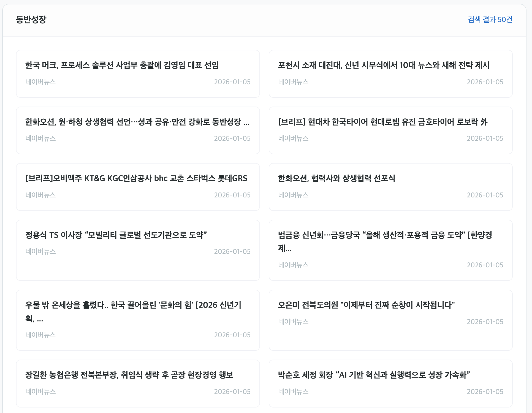The width and height of the screenshot is (532, 413).
Task: Click the 동반성장 search keyword heading
Action: pos(31,20)
